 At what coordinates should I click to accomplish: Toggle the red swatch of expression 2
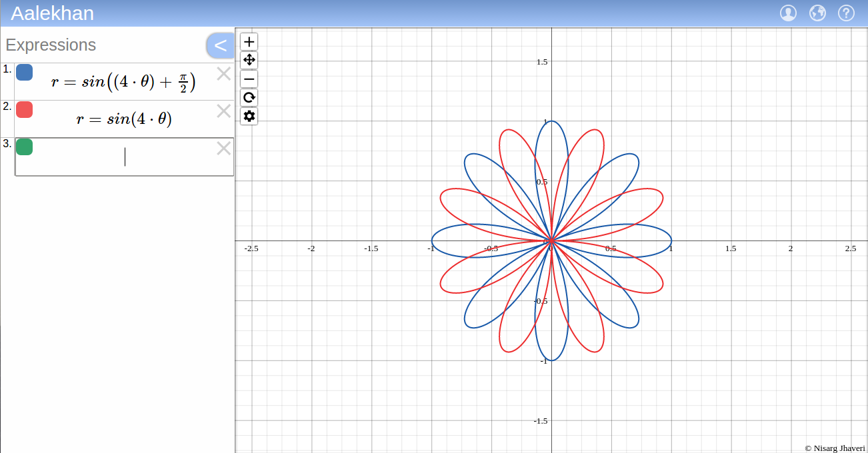tap(25, 110)
